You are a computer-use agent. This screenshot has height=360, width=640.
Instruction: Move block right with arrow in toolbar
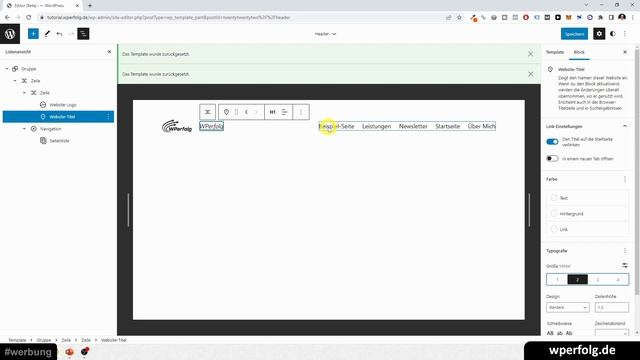[256, 112]
